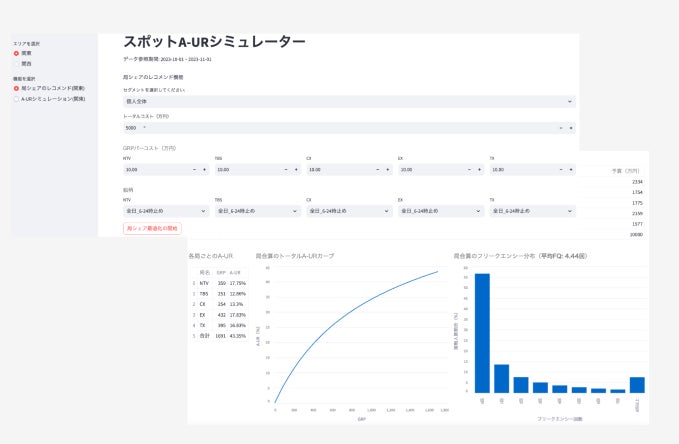Image resolution: width=679 pixels, height=444 pixels.
Task: Click the TX GRP per-cost value field
Action: (x=523, y=170)
